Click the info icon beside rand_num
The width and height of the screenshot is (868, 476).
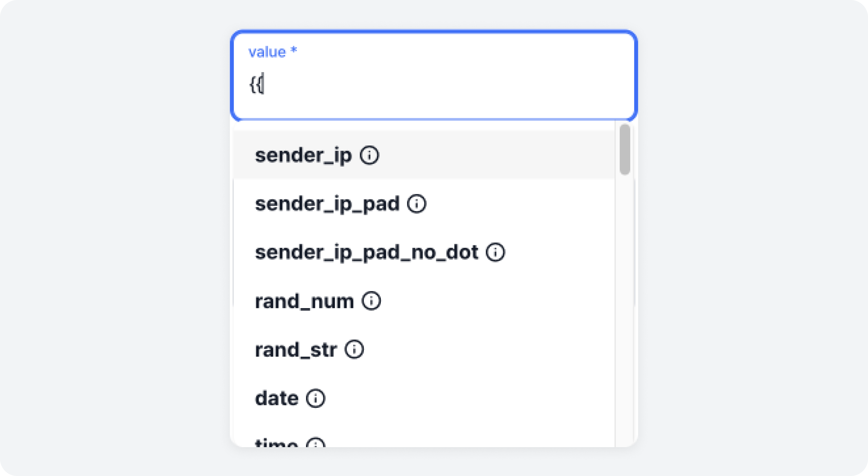pyautogui.click(x=372, y=300)
